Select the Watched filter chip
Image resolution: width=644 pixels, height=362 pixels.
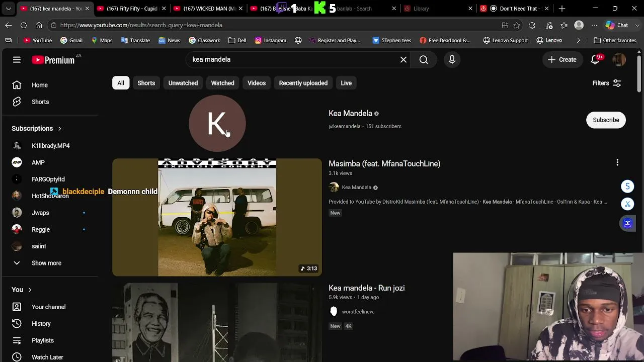222,83
